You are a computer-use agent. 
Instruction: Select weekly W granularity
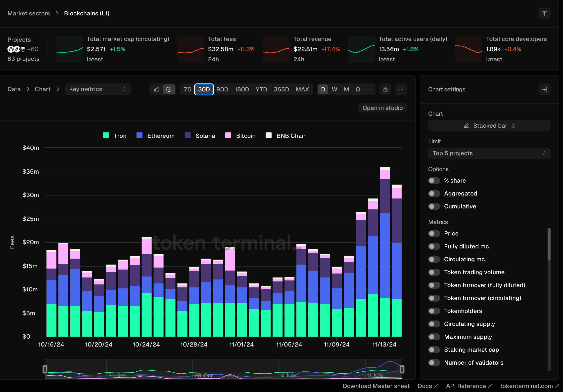[x=334, y=89]
